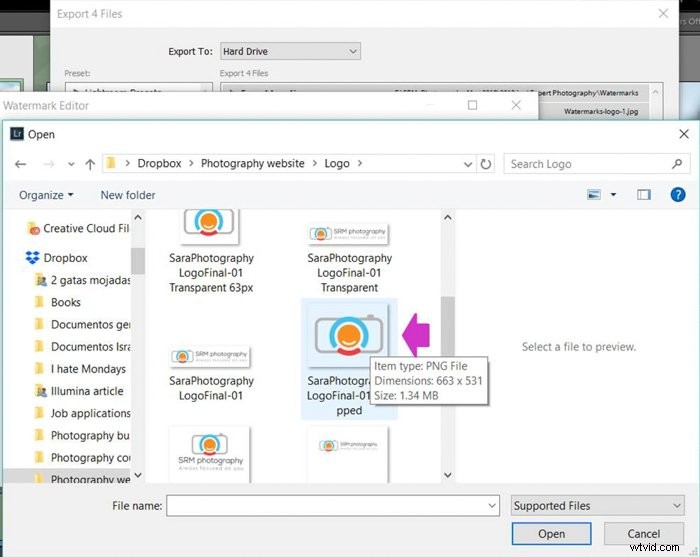700x557 pixels.
Task: Open the view options dropdown arrow
Action: 613,195
